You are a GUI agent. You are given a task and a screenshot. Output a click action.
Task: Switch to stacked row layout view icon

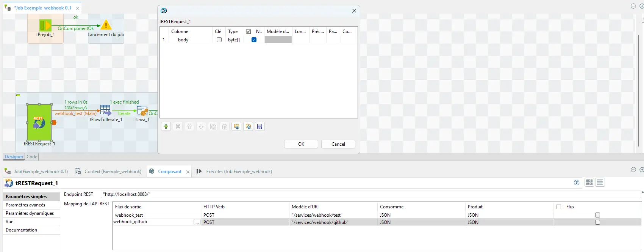[600, 183]
